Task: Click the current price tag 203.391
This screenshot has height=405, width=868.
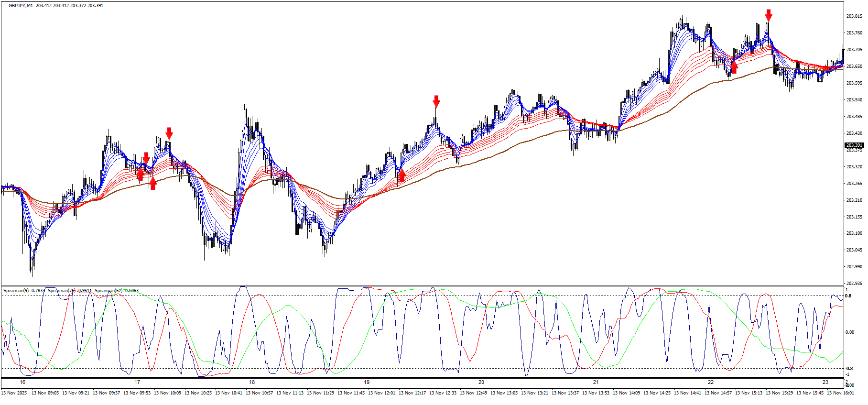Action: click(x=854, y=145)
